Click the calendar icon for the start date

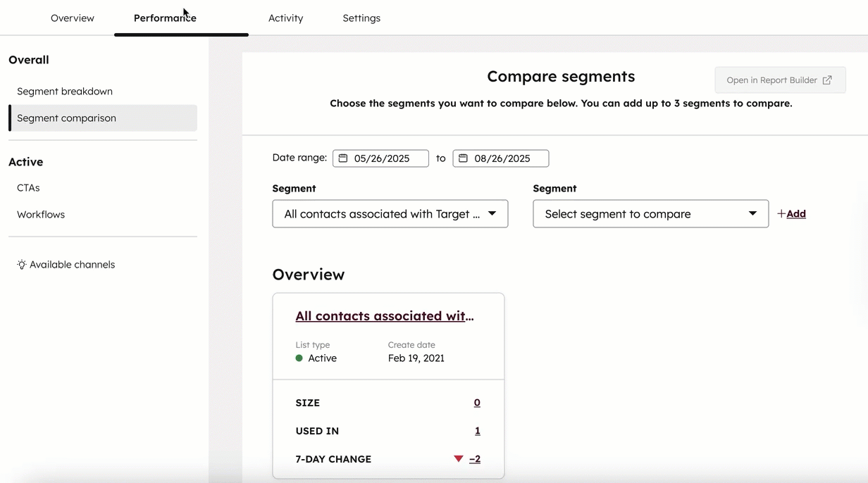[x=342, y=158]
